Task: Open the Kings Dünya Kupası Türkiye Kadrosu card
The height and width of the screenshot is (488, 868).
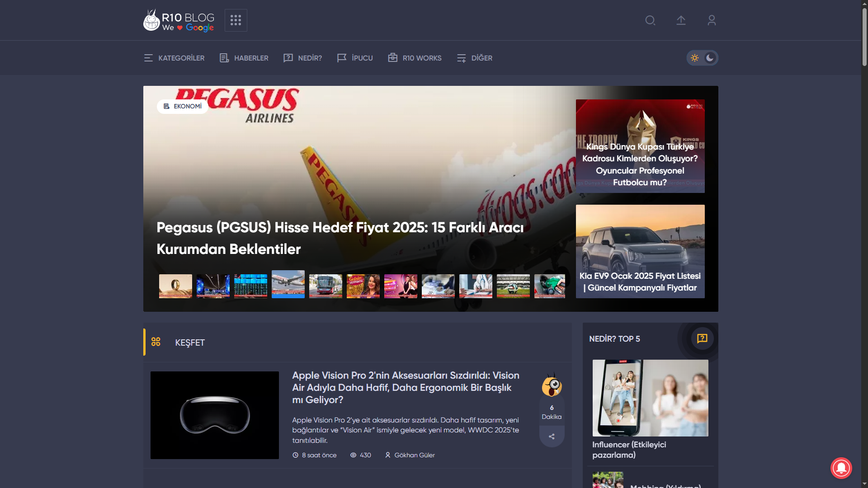Action: 640,146
